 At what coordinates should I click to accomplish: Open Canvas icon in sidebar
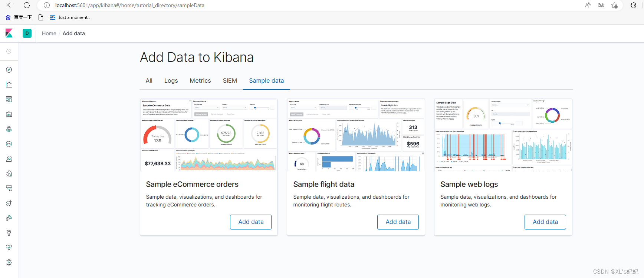(x=9, y=114)
